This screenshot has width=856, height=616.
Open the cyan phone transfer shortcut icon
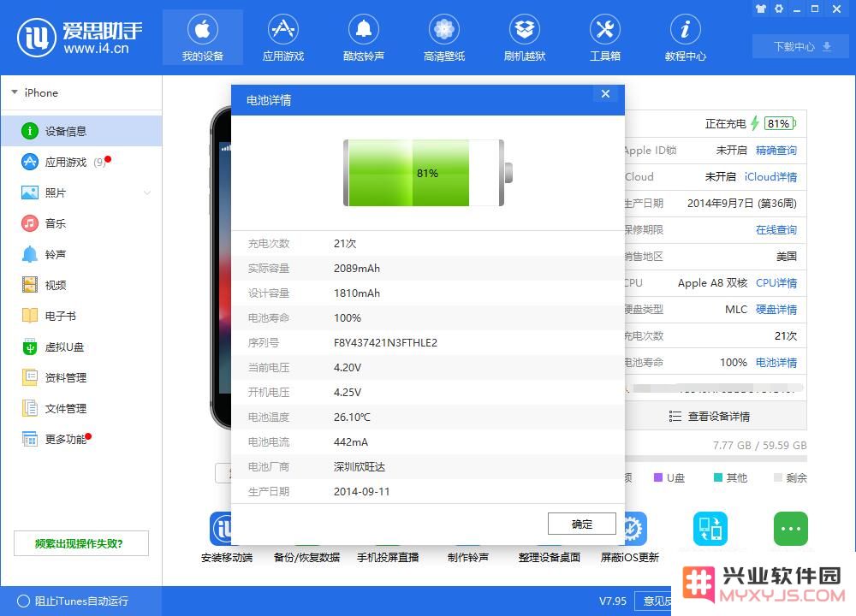(710, 528)
